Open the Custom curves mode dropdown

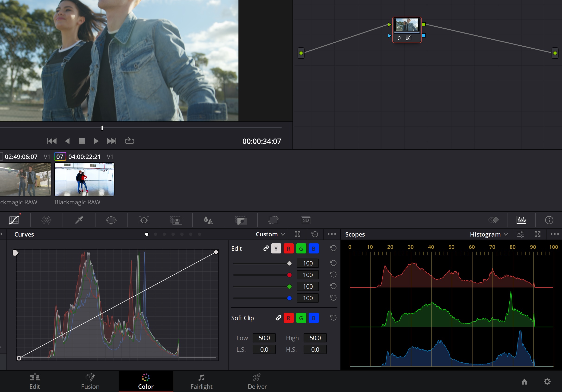270,234
